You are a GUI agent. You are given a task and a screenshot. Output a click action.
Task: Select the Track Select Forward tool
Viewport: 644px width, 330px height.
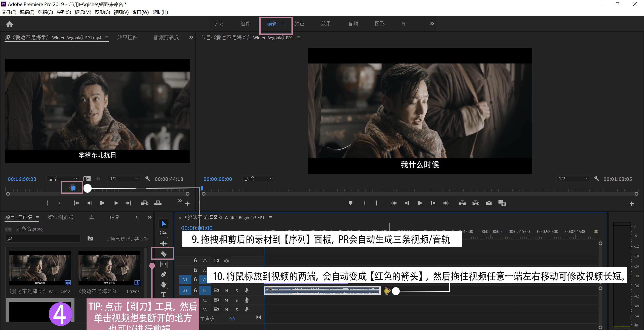coord(164,233)
